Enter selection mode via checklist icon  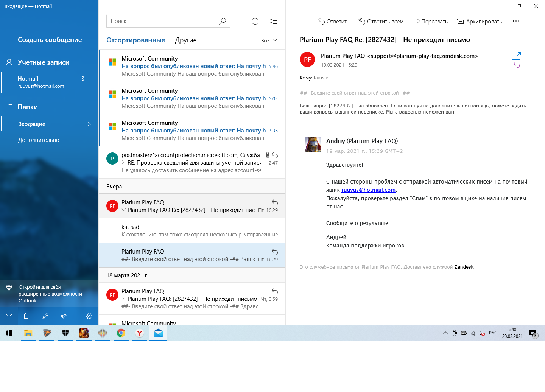pos(273,21)
